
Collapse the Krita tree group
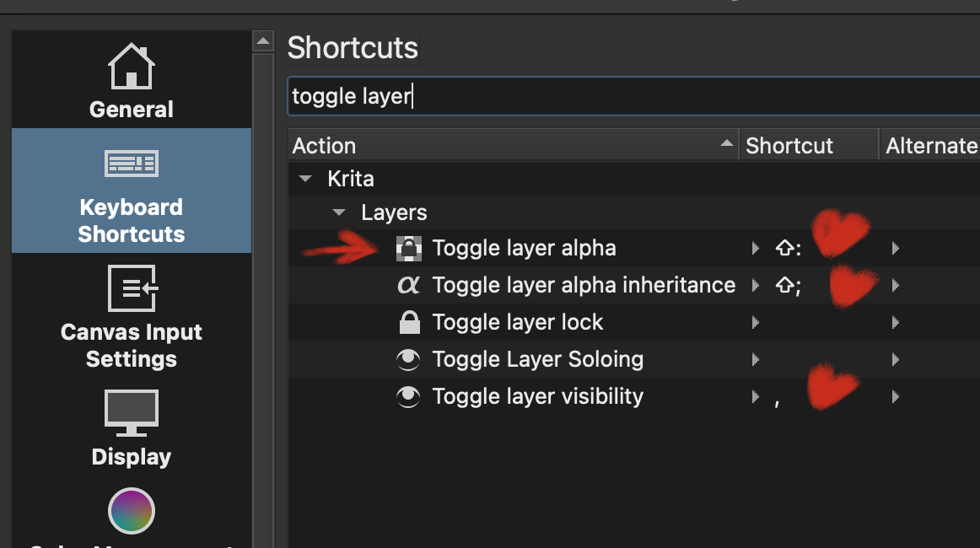tap(306, 180)
